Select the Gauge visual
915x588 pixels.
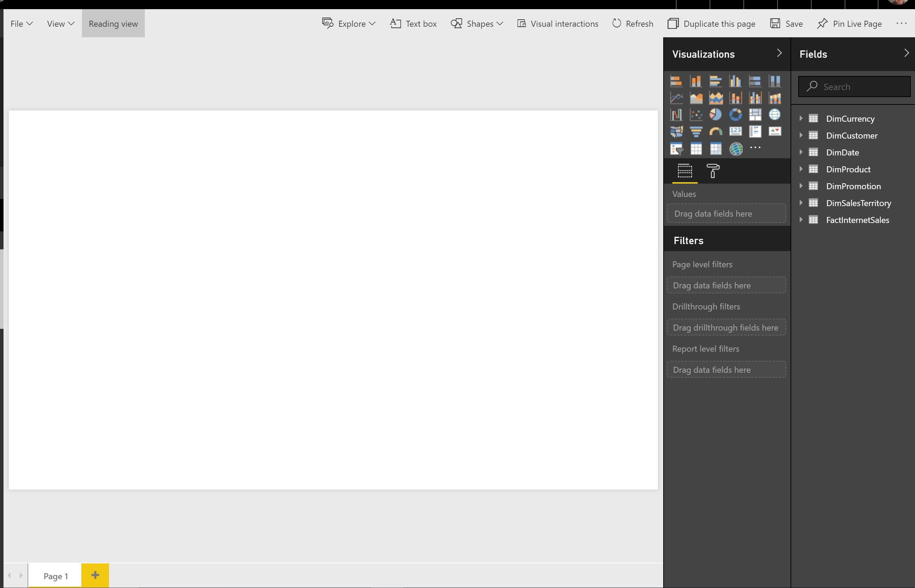click(716, 132)
